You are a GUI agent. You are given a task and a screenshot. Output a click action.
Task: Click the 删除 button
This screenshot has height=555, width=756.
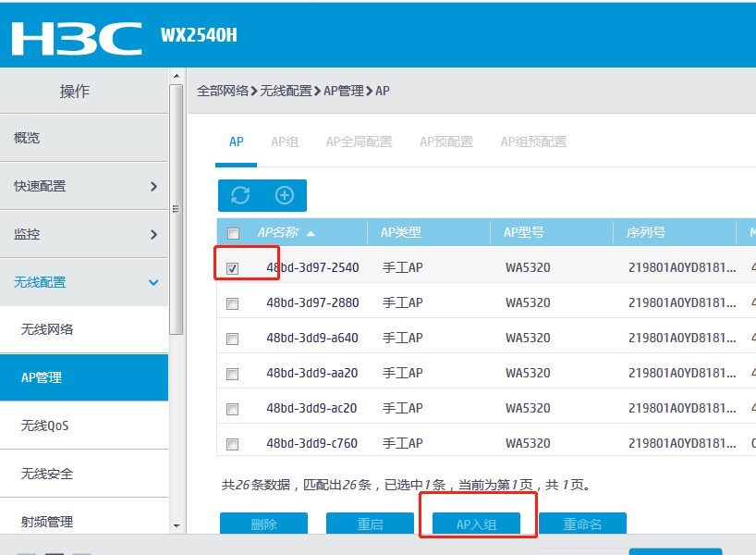[263, 524]
